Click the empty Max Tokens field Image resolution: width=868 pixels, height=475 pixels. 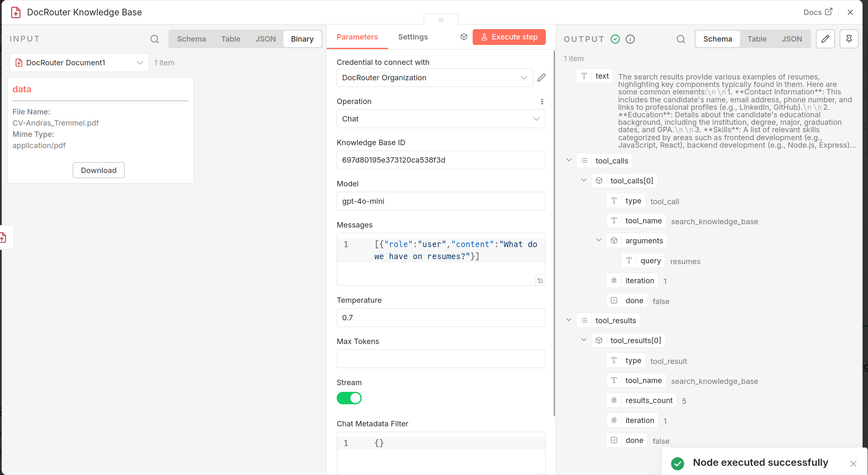441,359
